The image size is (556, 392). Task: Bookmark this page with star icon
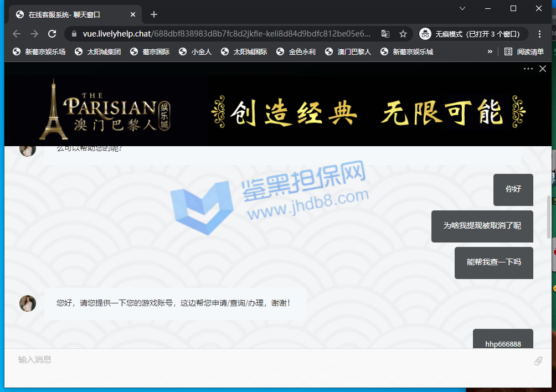point(403,34)
